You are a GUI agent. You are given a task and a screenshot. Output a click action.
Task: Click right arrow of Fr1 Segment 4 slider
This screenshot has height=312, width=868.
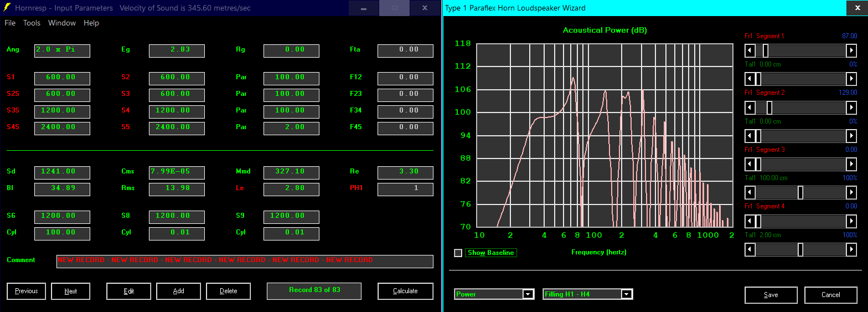pyautogui.click(x=851, y=222)
